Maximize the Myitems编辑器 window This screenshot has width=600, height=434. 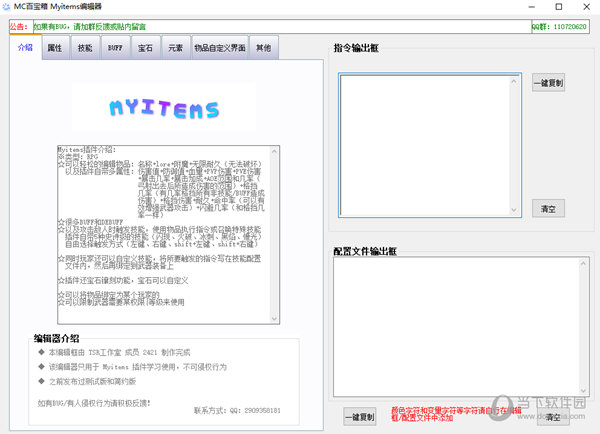[559, 7]
